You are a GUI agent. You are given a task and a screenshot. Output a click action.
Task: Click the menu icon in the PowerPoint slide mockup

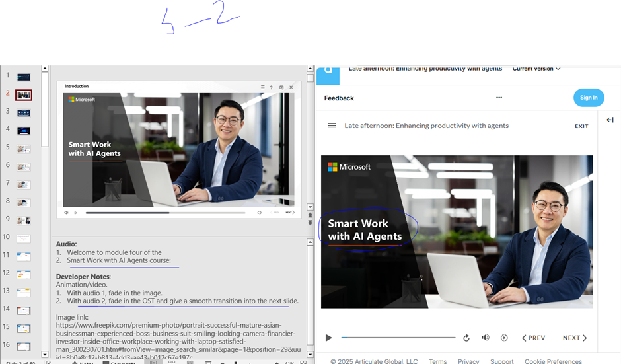point(262,87)
